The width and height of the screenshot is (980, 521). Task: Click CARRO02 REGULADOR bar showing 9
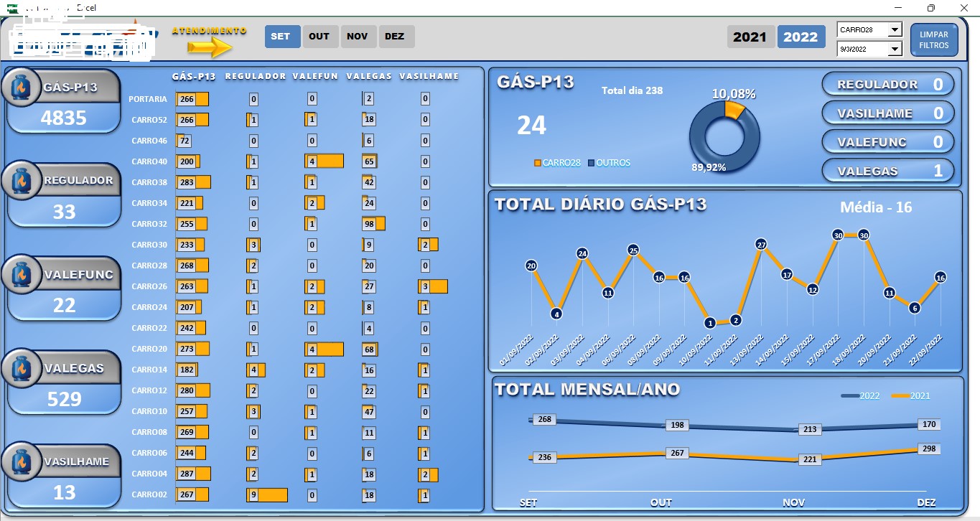(x=266, y=494)
